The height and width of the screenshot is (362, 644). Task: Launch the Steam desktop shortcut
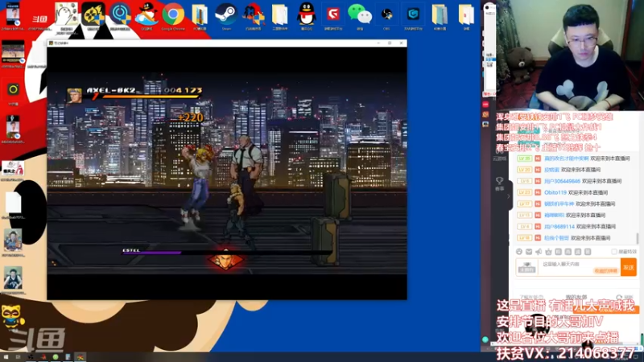point(226,14)
